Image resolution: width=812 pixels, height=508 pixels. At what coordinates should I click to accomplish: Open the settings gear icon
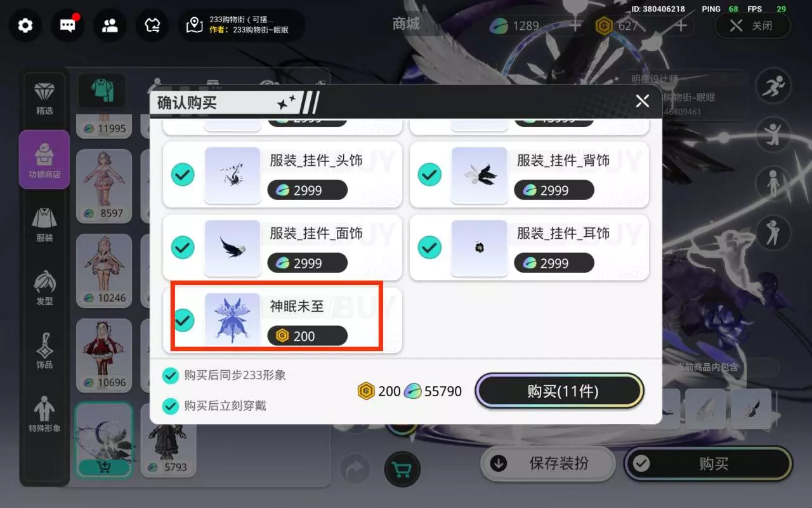pyautogui.click(x=25, y=25)
